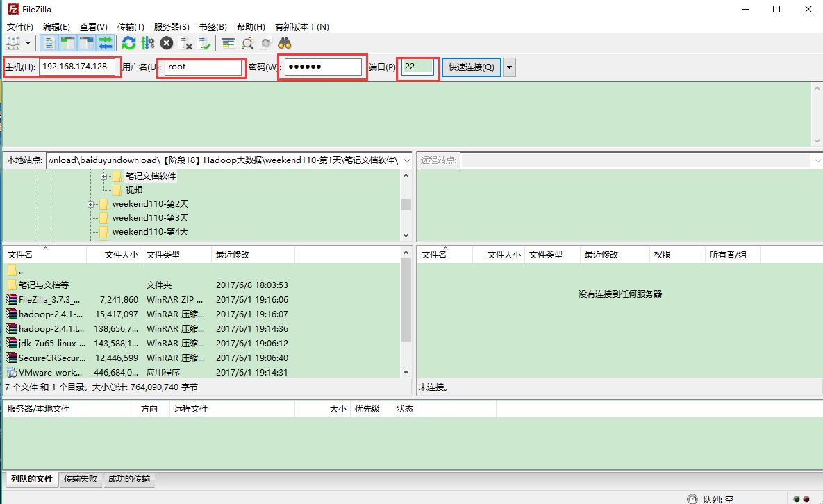
Task: Select the SecureCRSecur... archive file
Action: pos(202,358)
